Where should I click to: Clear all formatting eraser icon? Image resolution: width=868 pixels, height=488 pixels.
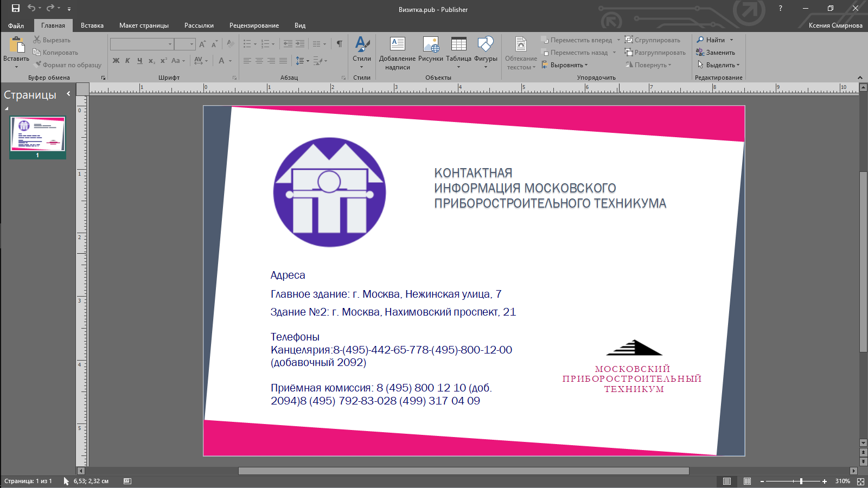click(x=230, y=44)
